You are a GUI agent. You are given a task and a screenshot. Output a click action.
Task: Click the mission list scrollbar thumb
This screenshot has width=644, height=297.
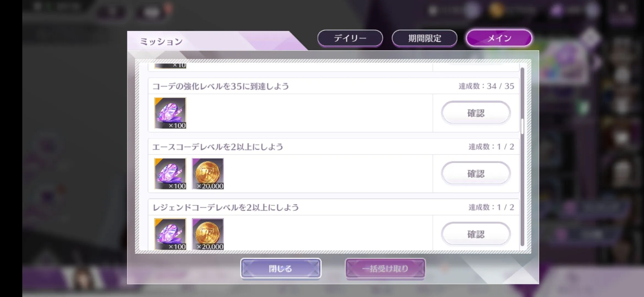pyautogui.click(x=522, y=127)
